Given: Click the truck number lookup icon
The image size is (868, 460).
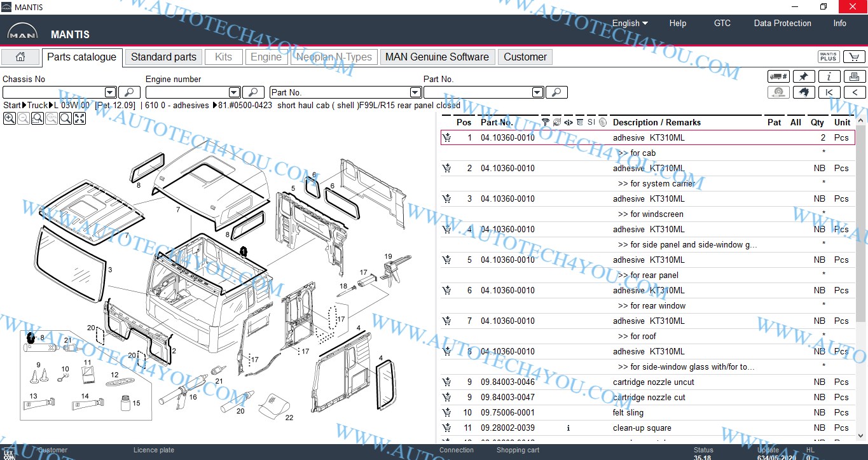Looking at the screenshot, I should (x=778, y=76).
